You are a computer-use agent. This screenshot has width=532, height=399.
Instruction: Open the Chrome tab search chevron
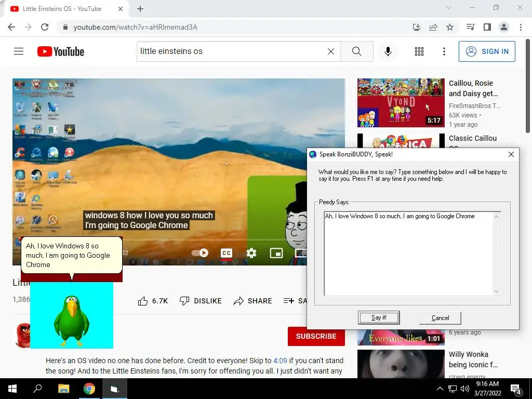(x=448, y=7)
